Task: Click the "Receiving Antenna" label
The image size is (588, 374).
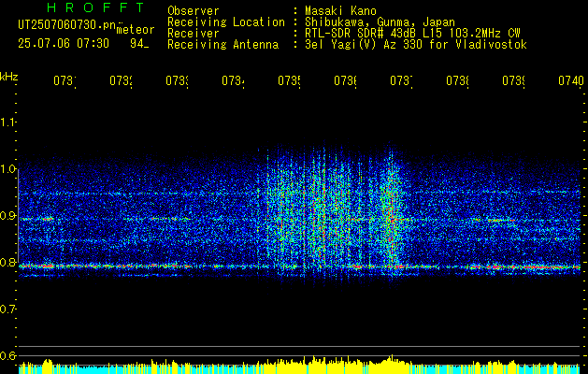Action: point(223,45)
